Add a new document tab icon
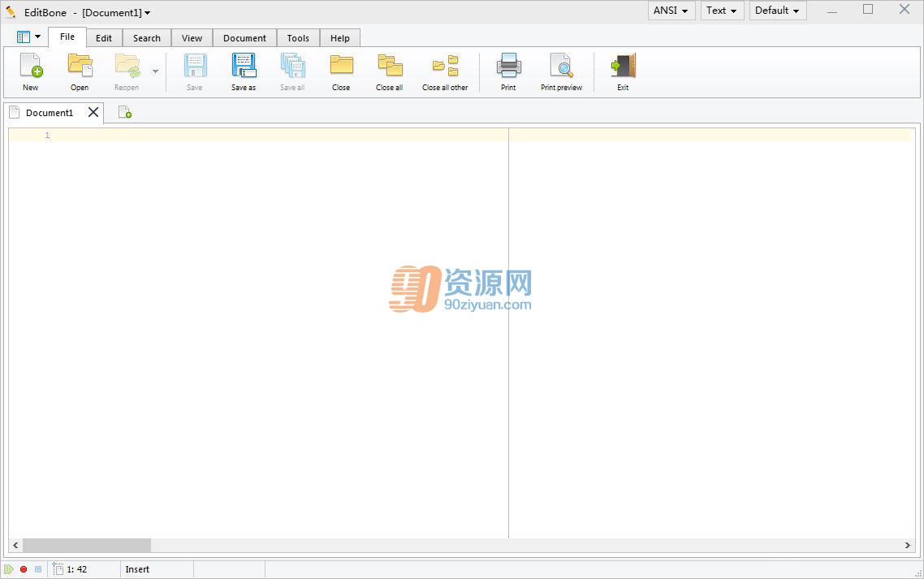This screenshot has width=924, height=579. [125, 112]
